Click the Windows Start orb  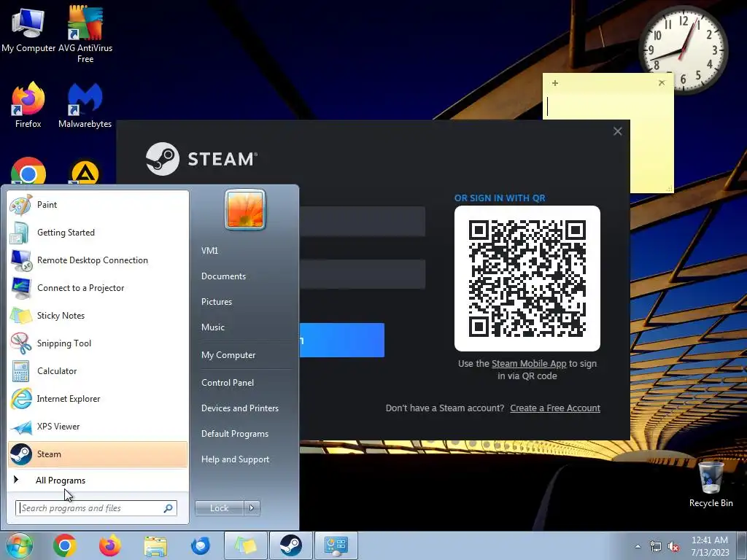click(x=20, y=545)
